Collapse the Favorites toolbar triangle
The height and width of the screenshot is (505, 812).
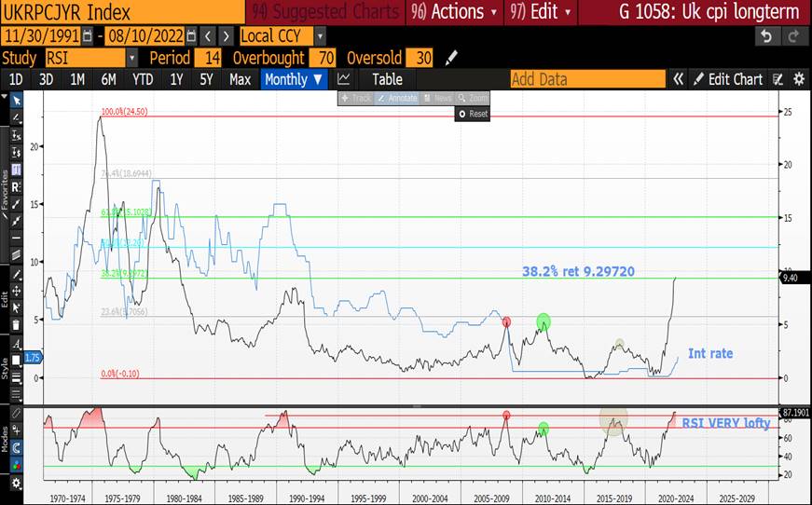coord(5,97)
